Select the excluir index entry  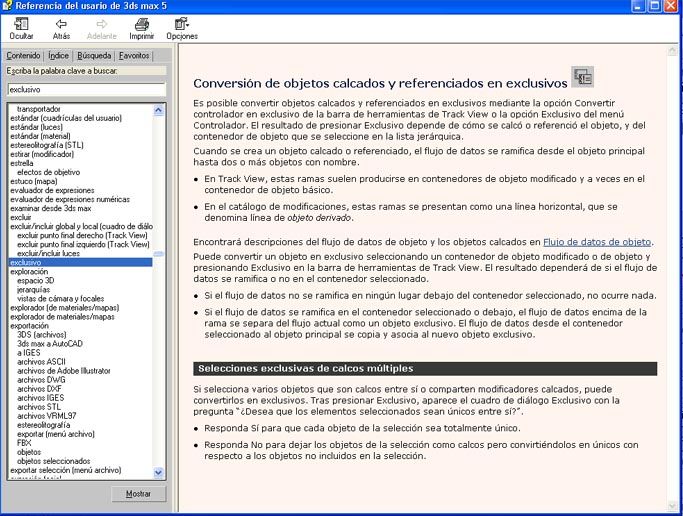(x=21, y=217)
